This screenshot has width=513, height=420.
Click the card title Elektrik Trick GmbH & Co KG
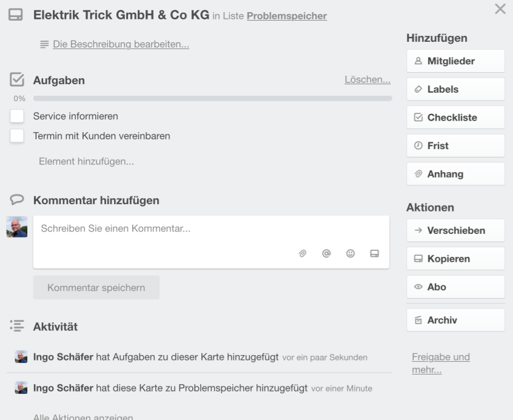pyautogui.click(x=121, y=15)
